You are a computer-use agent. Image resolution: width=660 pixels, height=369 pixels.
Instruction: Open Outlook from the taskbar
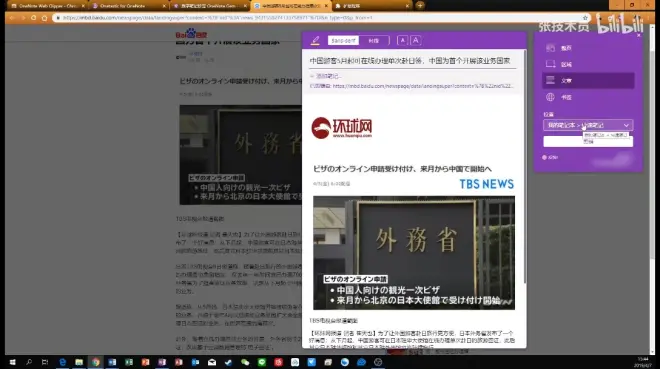click(x=195, y=362)
